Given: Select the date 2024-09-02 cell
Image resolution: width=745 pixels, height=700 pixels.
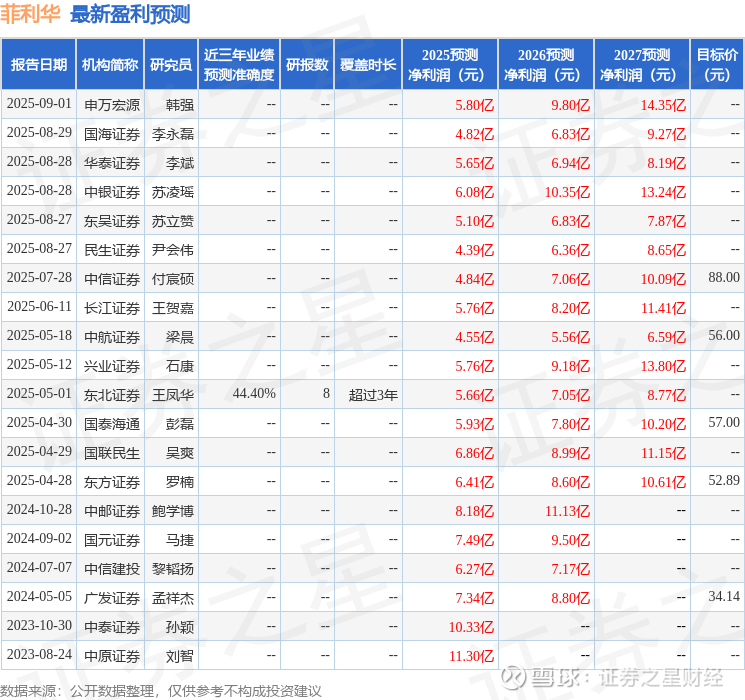Looking at the screenshot, I should (39, 539).
